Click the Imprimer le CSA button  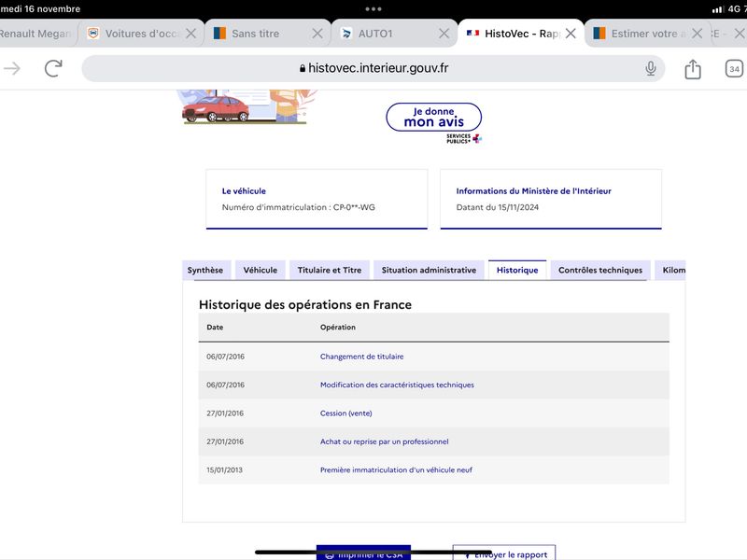coord(363,553)
